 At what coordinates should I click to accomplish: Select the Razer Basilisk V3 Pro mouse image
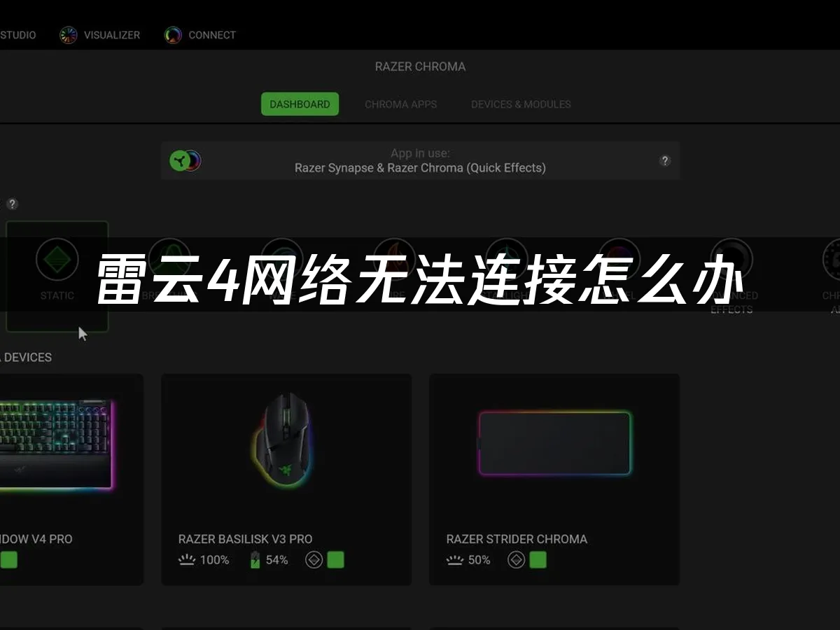pos(283,441)
